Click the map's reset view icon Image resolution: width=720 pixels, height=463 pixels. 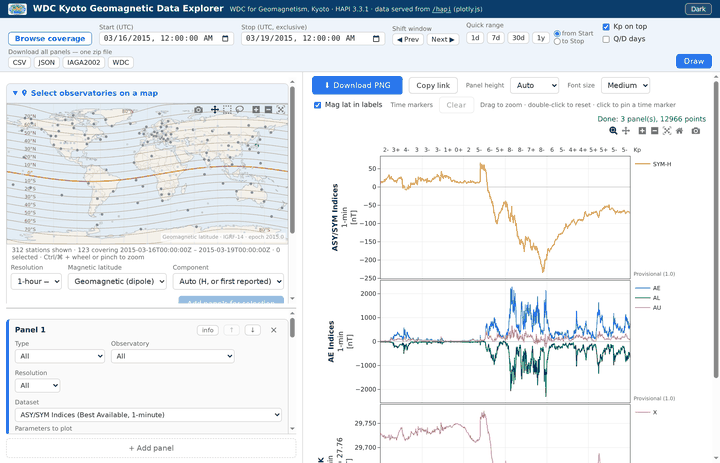pos(281,110)
